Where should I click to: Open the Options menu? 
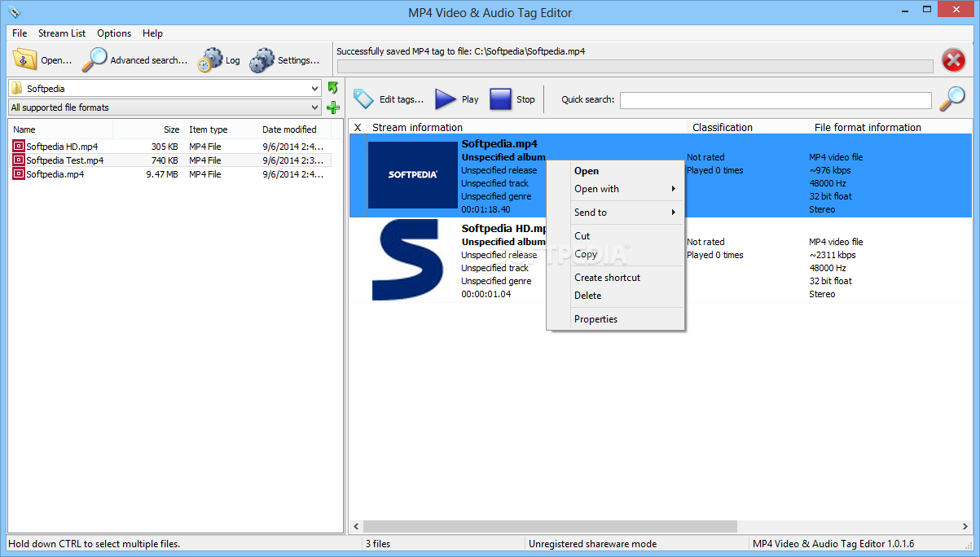click(114, 33)
